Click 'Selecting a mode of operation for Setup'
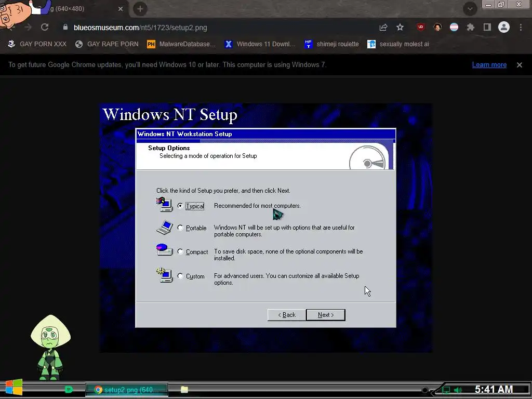The width and height of the screenshot is (532, 399). click(x=208, y=156)
